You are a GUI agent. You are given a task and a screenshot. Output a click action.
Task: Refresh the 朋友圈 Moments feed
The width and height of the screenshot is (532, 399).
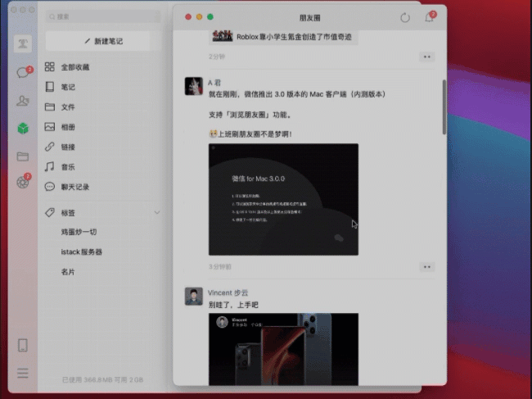pyautogui.click(x=405, y=18)
